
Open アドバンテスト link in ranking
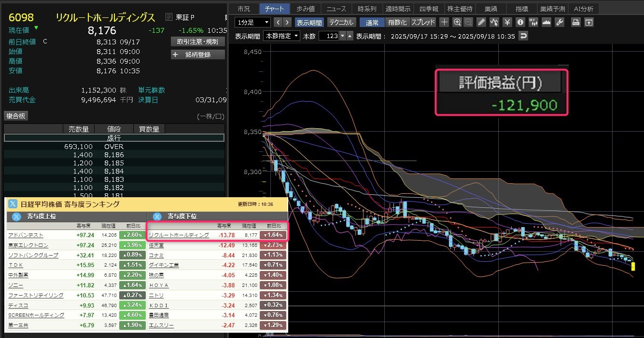26,235
